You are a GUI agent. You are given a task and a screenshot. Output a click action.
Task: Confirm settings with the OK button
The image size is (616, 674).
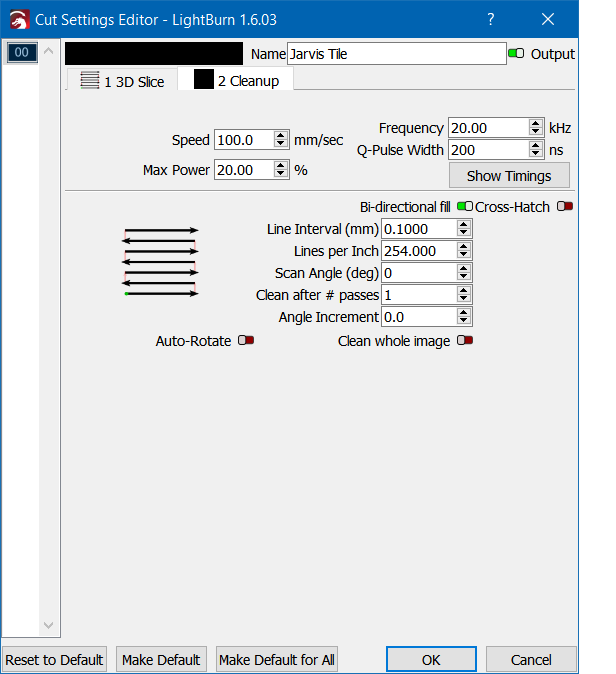pos(431,659)
